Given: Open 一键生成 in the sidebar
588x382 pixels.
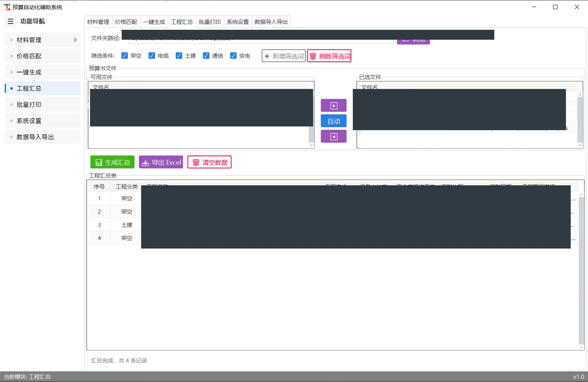Looking at the screenshot, I should click(x=43, y=72).
